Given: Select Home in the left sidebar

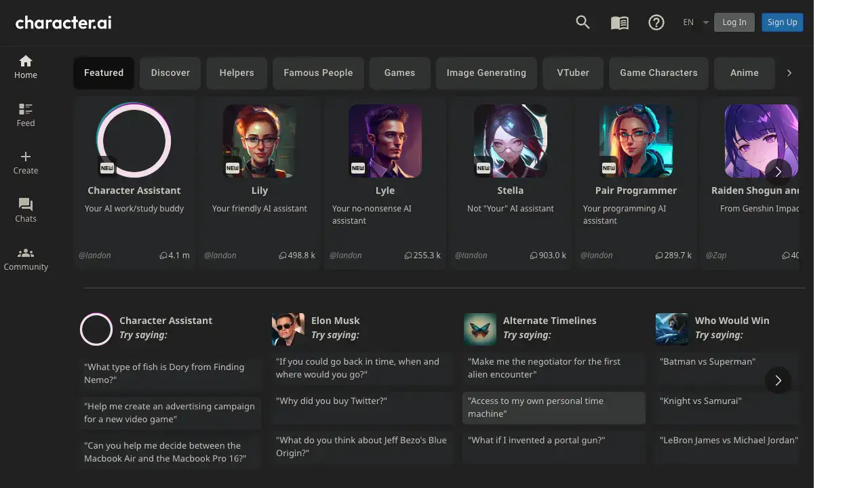Looking at the screenshot, I should tap(25, 66).
